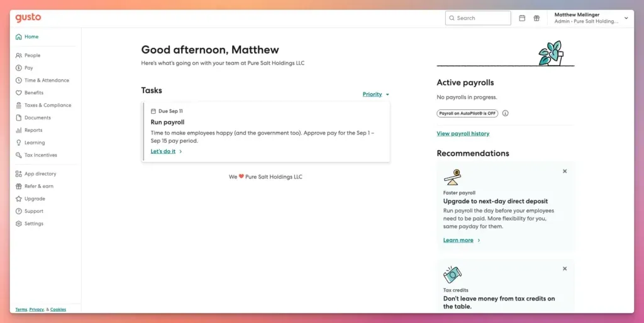Open the calendar icon in header

(522, 18)
